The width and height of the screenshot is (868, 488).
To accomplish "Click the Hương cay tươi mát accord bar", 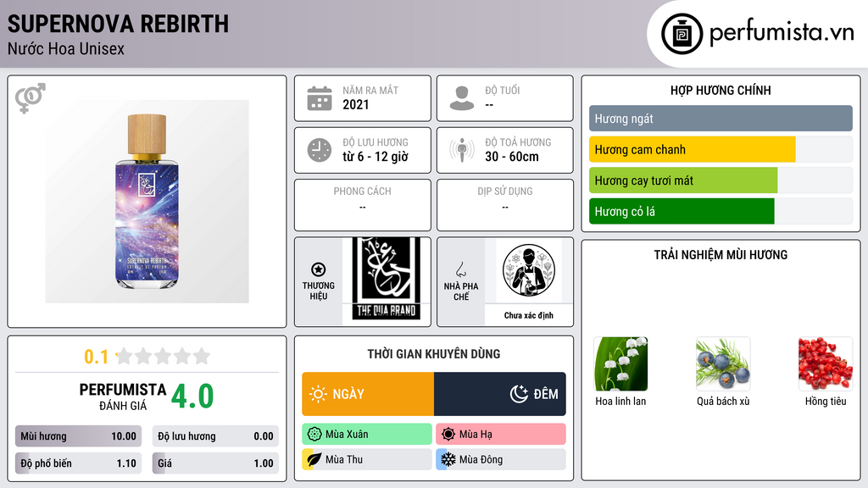I will (x=683, y=180).
